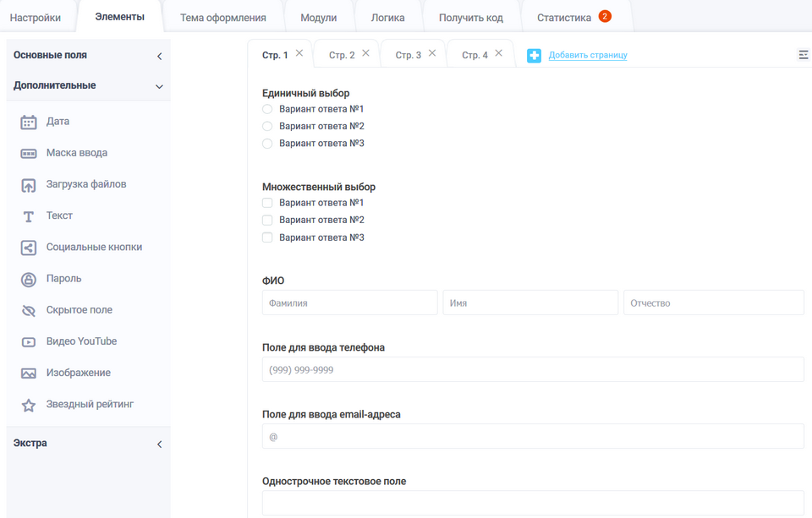
Task: Select the Социальные кнопки share icon
Action: click(x=29, y=248)
